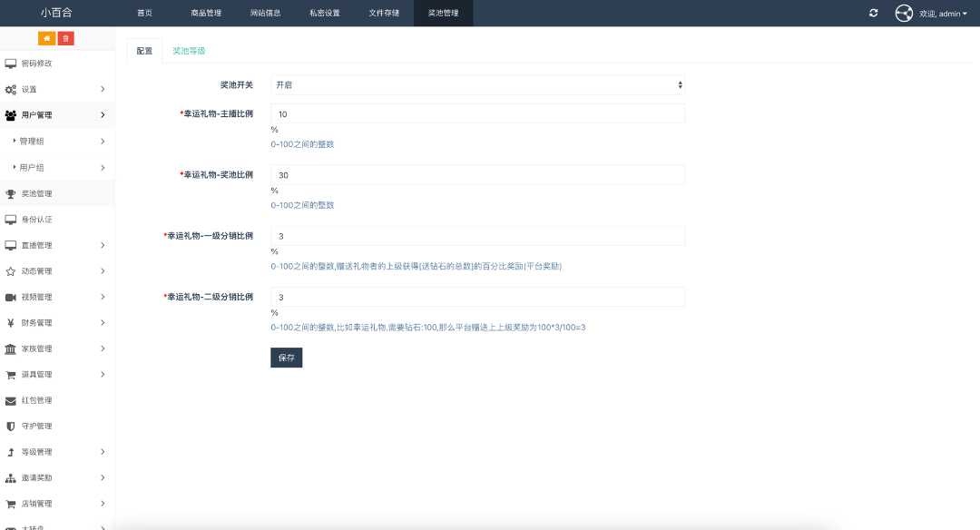The width and height of the screenshot is (980, 530).
Task: Click the envelope icon beside 红包管理
Action: 11,400
